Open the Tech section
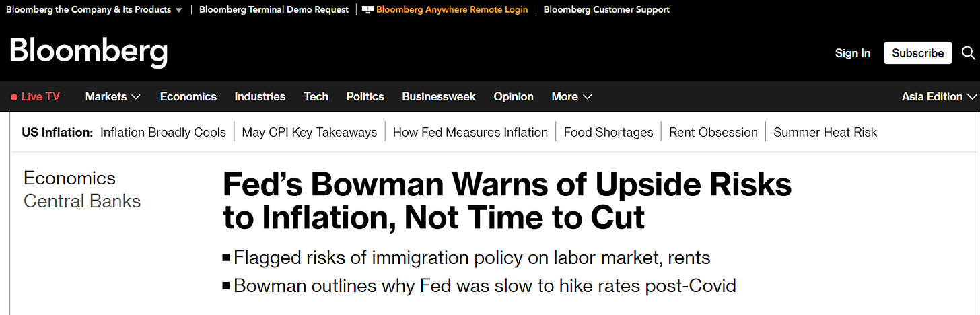The width and height of the screenshot is (980, 315). tap(316, 97)
